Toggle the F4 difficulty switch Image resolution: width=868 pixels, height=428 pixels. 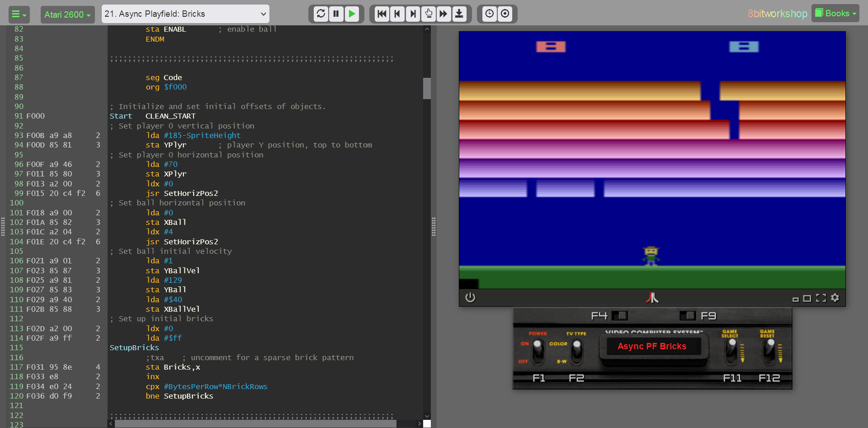pos(619,315)
